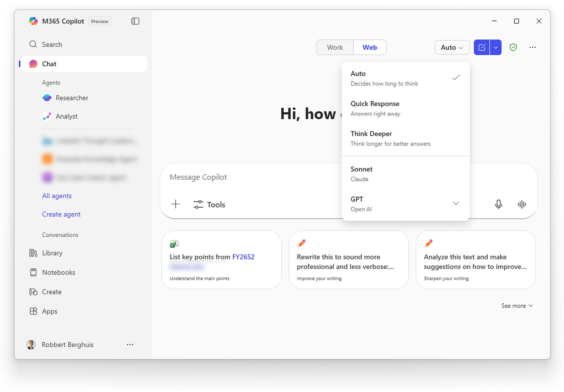Click the Tools button label
Viewport: 564px width, 392px height.
(216, 205)
